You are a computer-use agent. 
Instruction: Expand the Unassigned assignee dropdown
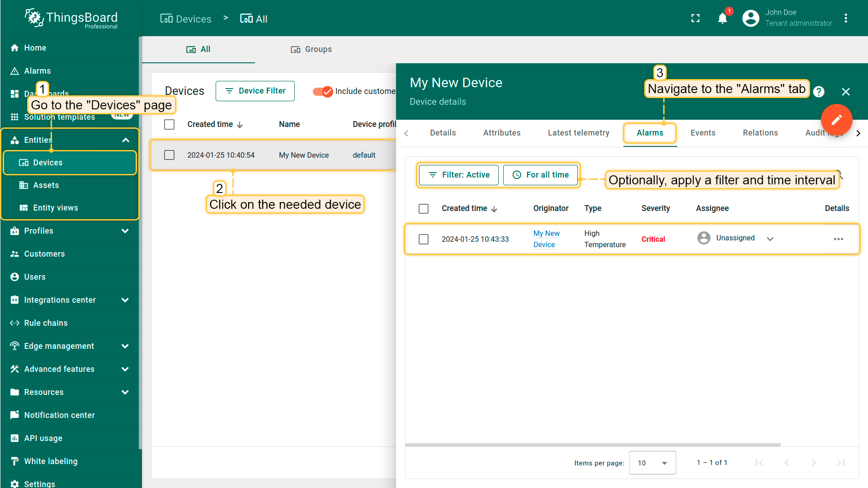(770, 239)
